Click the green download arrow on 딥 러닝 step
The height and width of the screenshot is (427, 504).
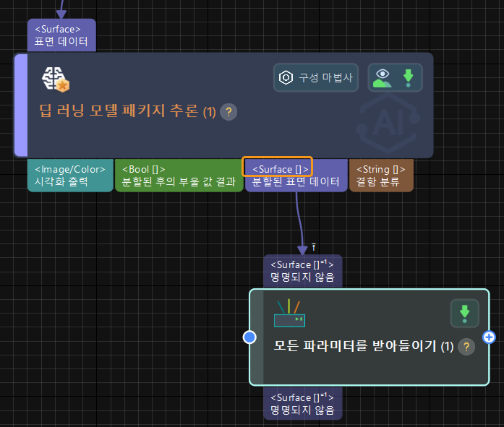[409, 78]
